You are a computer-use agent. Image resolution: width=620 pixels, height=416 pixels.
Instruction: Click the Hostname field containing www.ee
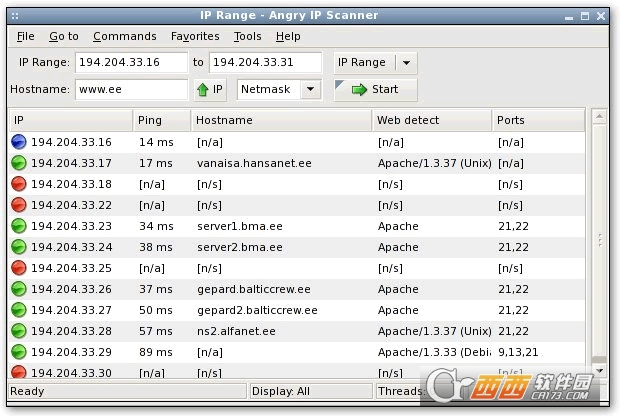(131, 89)
